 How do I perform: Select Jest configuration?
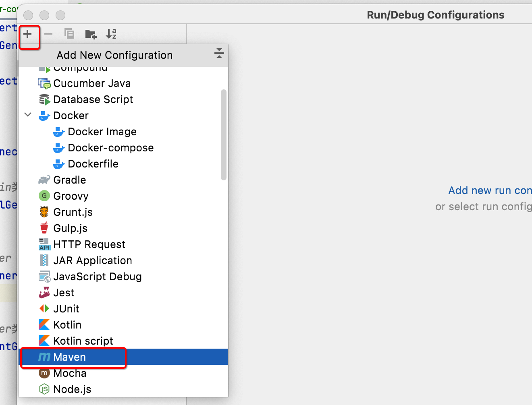pyautogui.click(x=123, y=293)
